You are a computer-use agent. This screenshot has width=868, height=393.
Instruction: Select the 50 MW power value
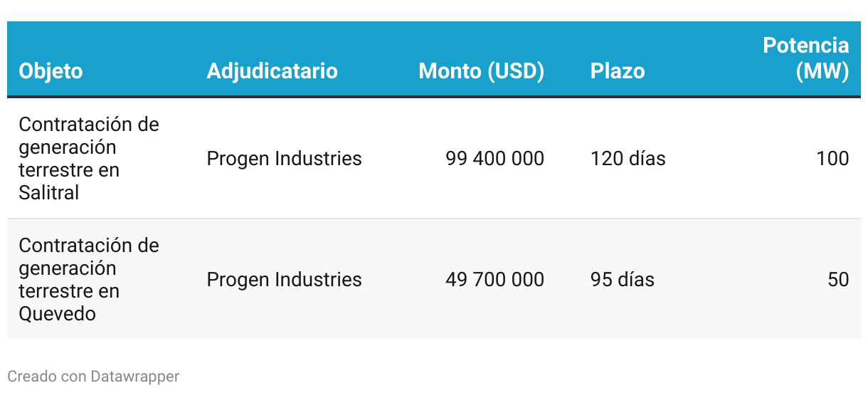pos(838,279)
